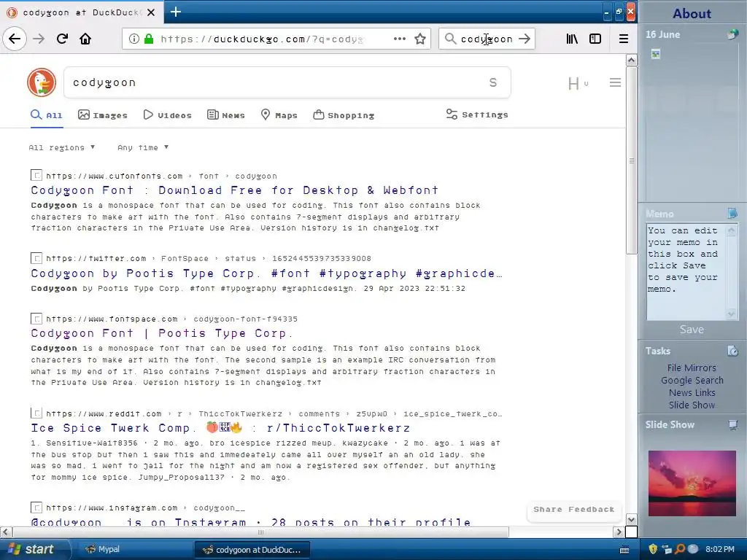Click the search bar magnifier icon
The height and width of the screenshot is (560, 747).
[450, 39]
